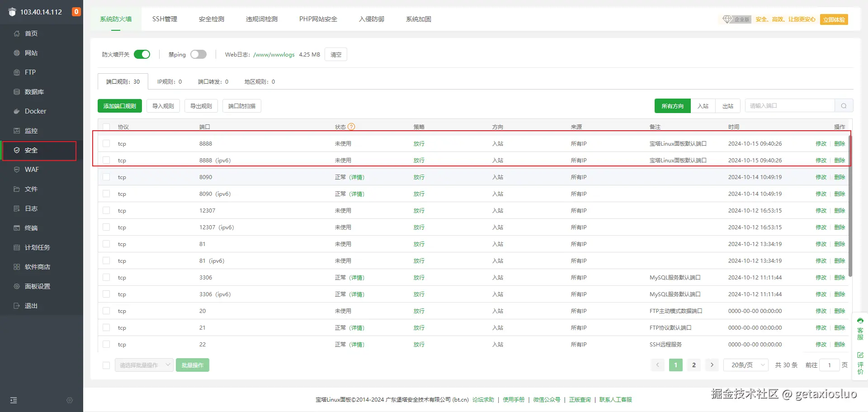The image size is (868, 412).
Task: Click the 安全 shield icon
Action: (17, 150)
